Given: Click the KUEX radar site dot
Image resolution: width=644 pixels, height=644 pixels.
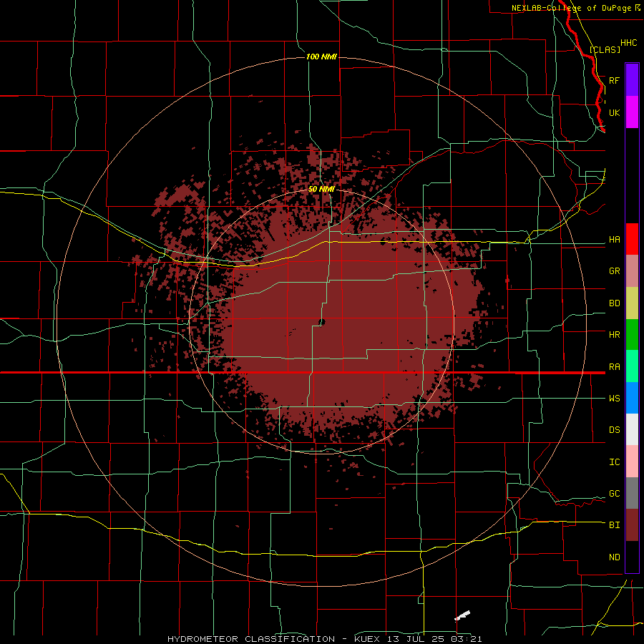Looking at the screenshot, I should (321, 323).
